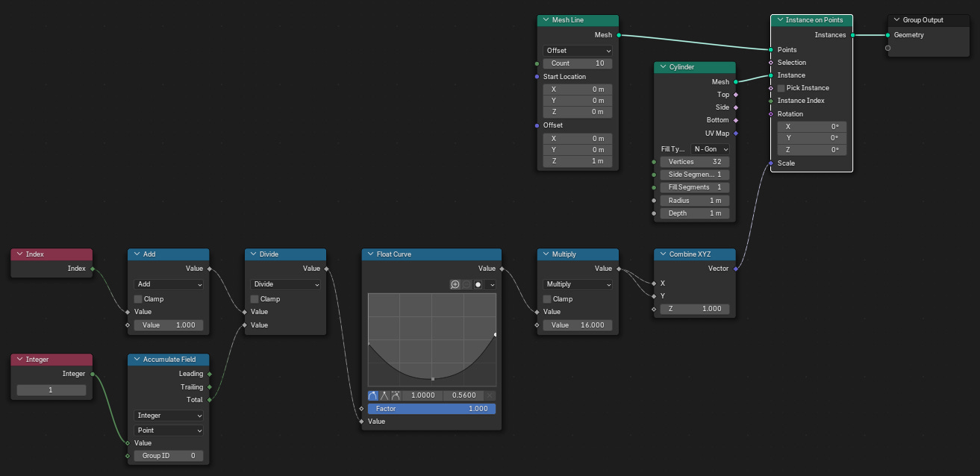Select the auto handle type icon
980x476 pixels.
tap(373, 395)
